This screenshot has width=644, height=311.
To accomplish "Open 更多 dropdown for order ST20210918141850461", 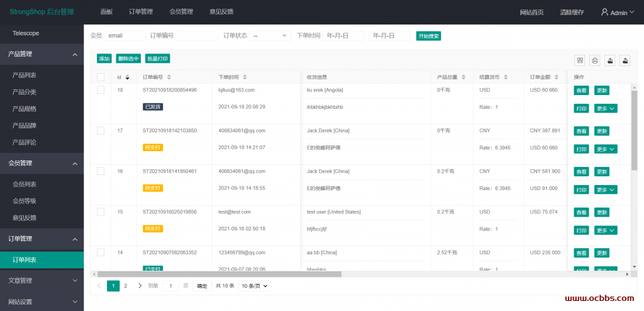I will 606,189.
